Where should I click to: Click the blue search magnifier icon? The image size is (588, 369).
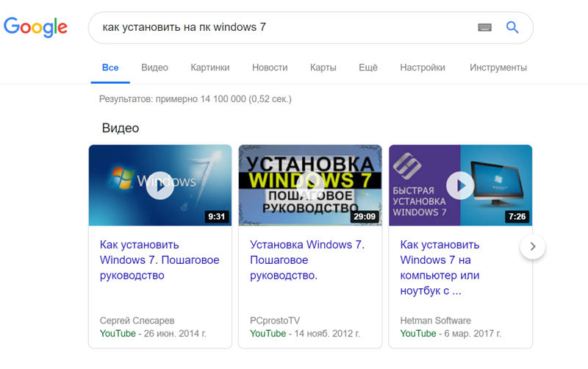coord(512,27)
